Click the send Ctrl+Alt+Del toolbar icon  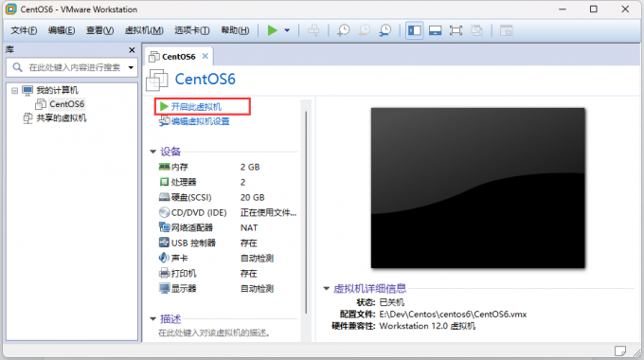(313, 30)
